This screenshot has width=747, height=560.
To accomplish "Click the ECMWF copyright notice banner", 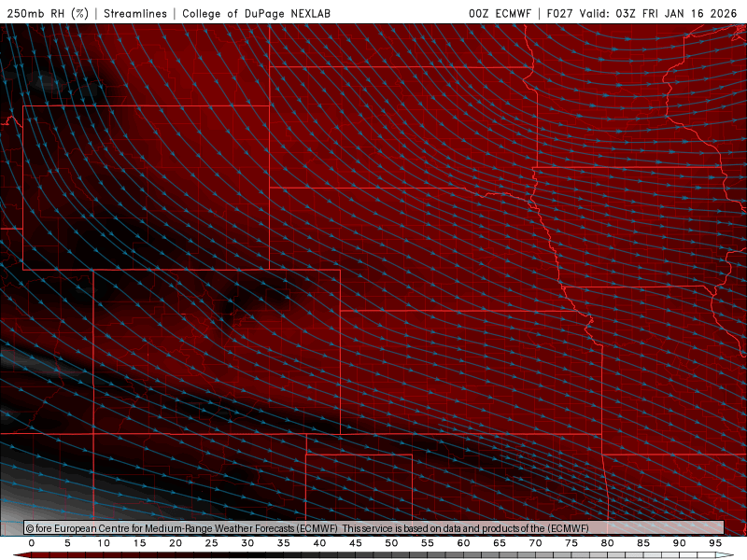I will 374,528.
